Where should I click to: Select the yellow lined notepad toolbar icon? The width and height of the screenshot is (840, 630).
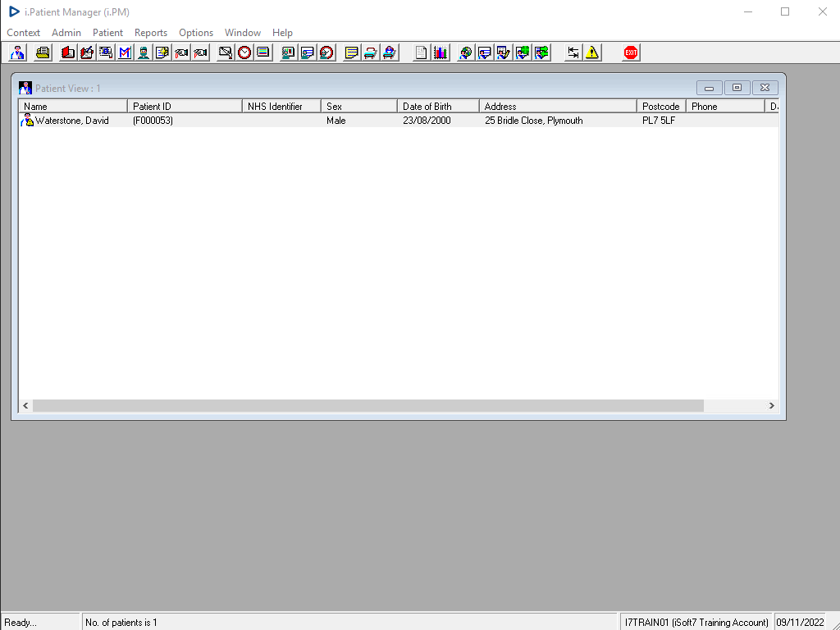click(x=351, y=52)
